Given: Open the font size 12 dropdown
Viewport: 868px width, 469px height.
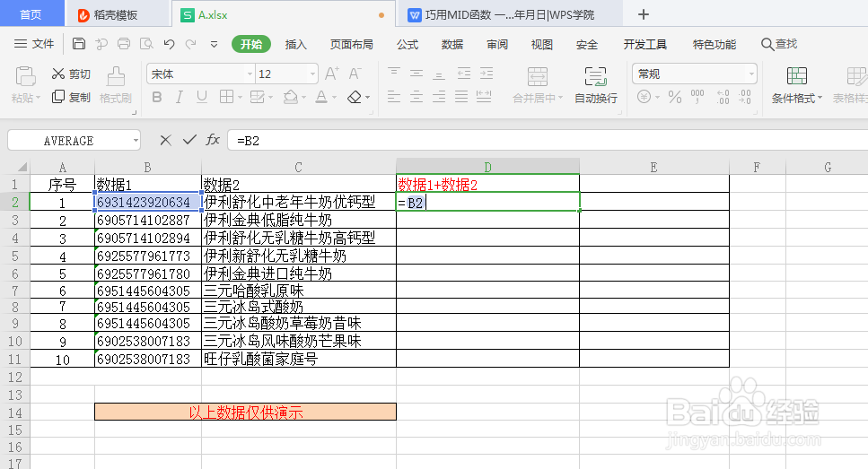Looking at the screenshot, I should pyautogui.click(x=312, y=74).
